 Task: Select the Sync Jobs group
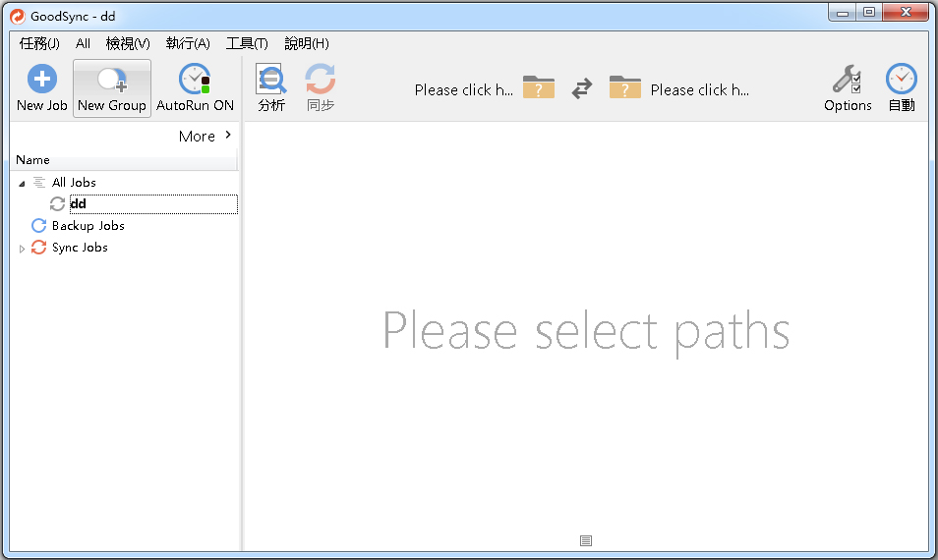click(80, 248)
